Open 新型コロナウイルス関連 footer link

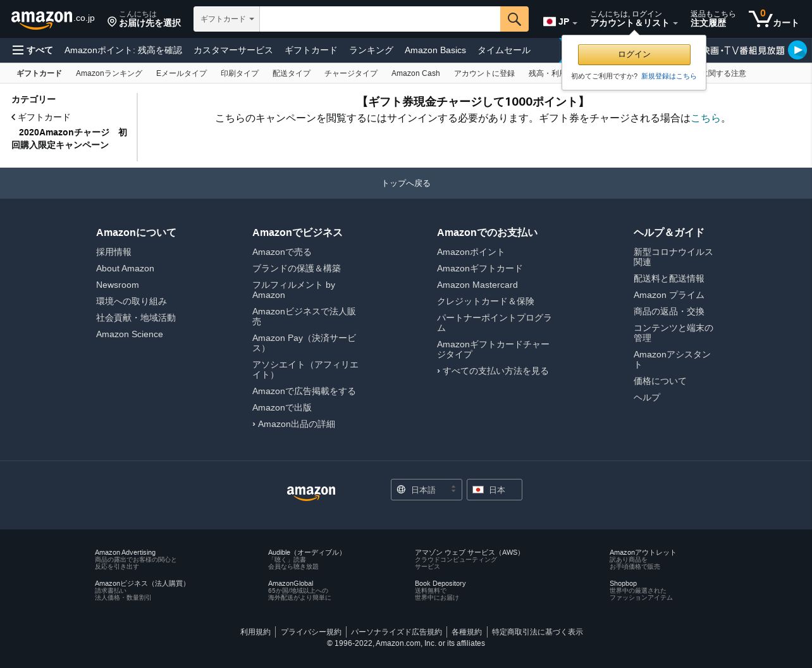(x=673, y=257)
